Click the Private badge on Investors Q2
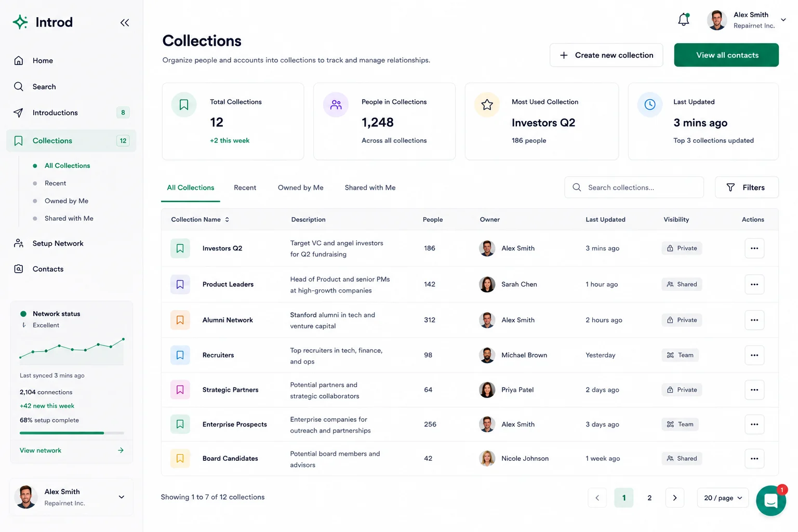The width and height of the screenshot is (798, 532). pos(682,248)
